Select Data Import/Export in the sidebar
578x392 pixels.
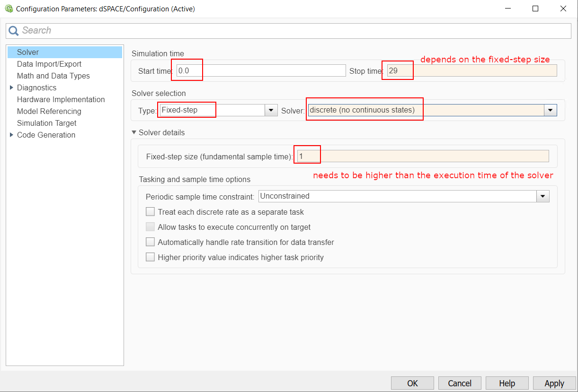(x=49, y=64)
